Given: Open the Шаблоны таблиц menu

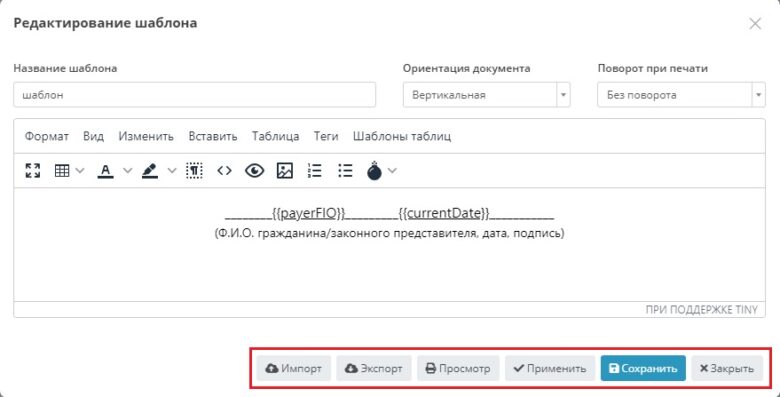Looking at the screenshot, I should tap(402, 136).
